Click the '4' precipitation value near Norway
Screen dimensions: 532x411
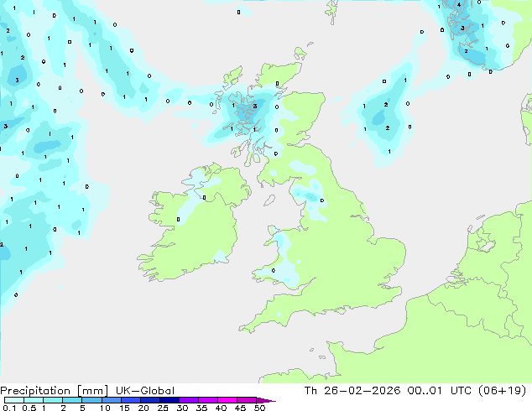point(459,5)
